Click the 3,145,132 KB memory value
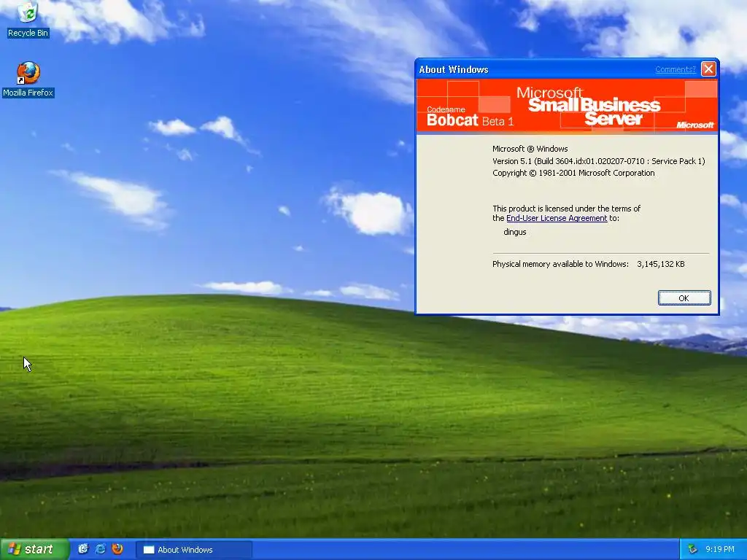This screenshot has width=747, height=560. [661, 264]
